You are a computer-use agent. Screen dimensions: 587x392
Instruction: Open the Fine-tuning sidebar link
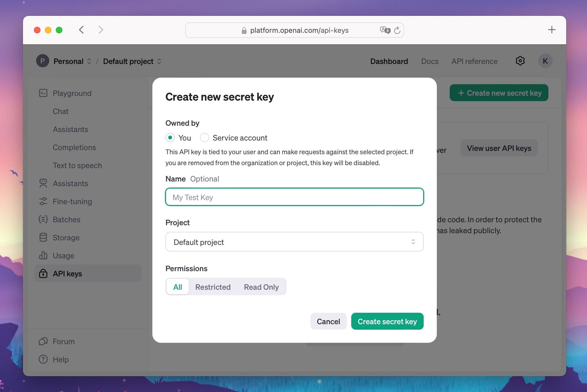(72, 201)
